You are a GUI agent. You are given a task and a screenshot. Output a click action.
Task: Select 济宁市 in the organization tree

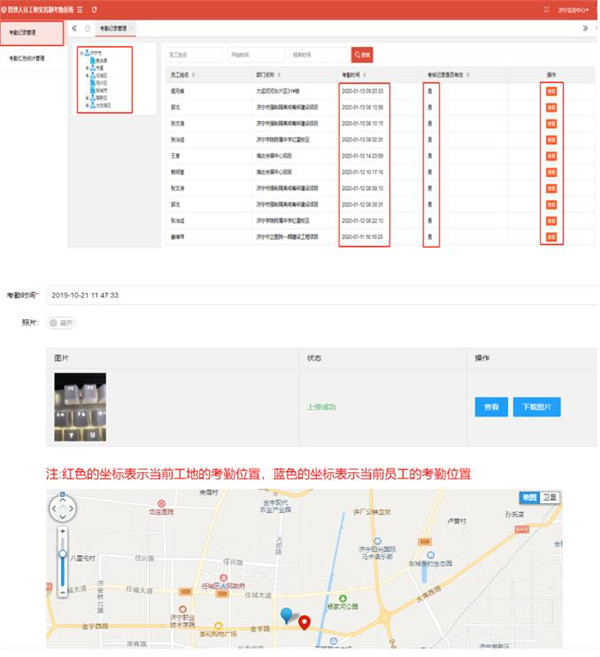pyautogui.click(x=96, y=53)
